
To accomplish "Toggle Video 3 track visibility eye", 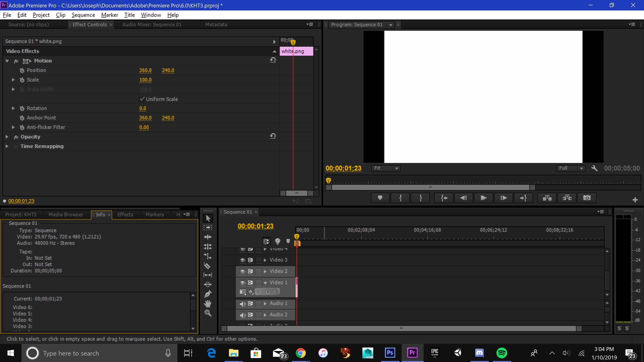I will [242, 260].
